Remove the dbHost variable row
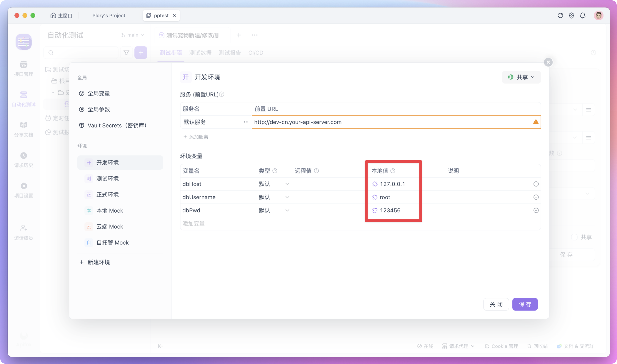Screen dimensions: 617x364 [x=536, y=184]
